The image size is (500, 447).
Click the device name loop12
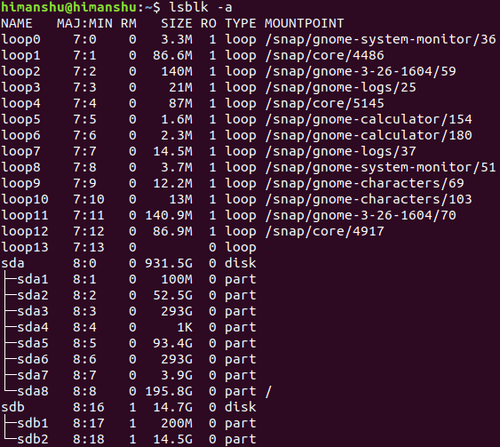25,231
